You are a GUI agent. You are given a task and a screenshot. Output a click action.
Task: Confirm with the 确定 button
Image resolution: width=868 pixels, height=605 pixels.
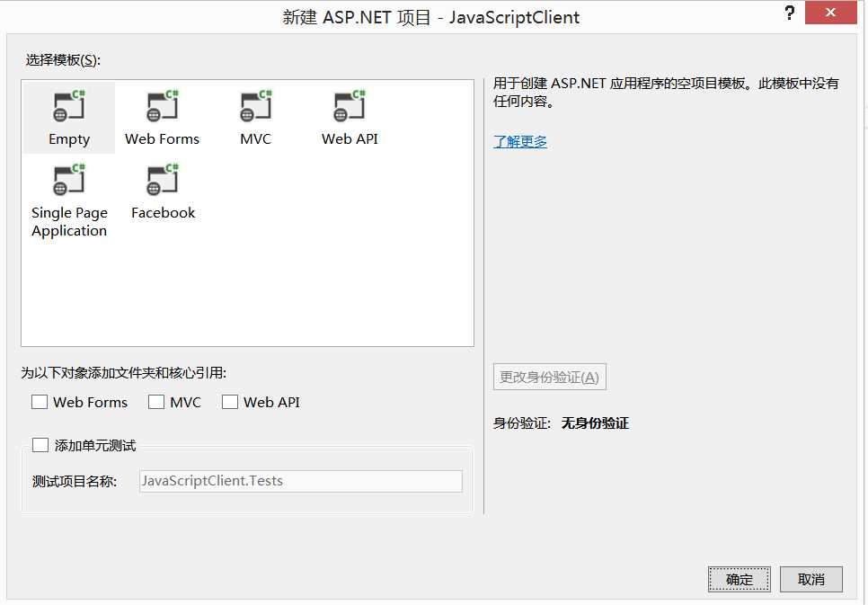click(x=739, y=580)
